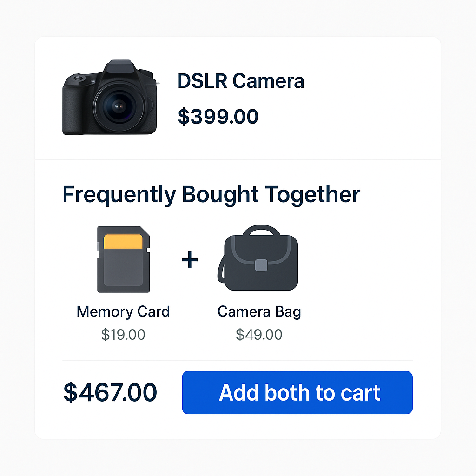Click the yellow label on memory card

coord(123,242)
